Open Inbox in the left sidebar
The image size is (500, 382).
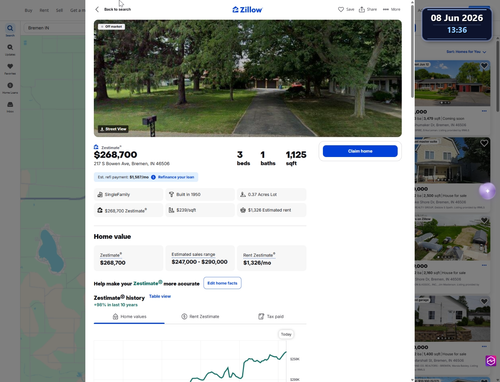click(10, 107)
